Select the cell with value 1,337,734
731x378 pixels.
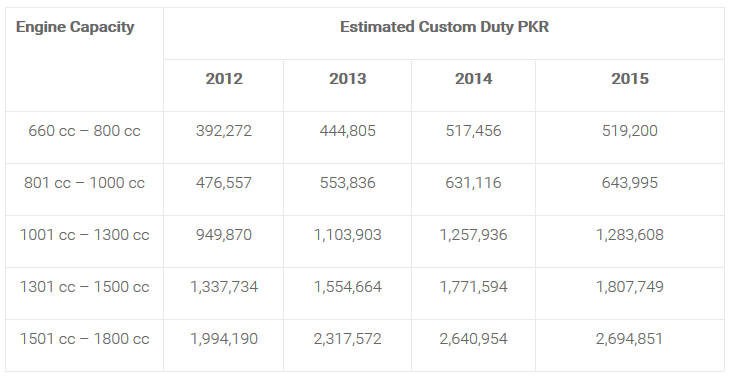(224, 286)
